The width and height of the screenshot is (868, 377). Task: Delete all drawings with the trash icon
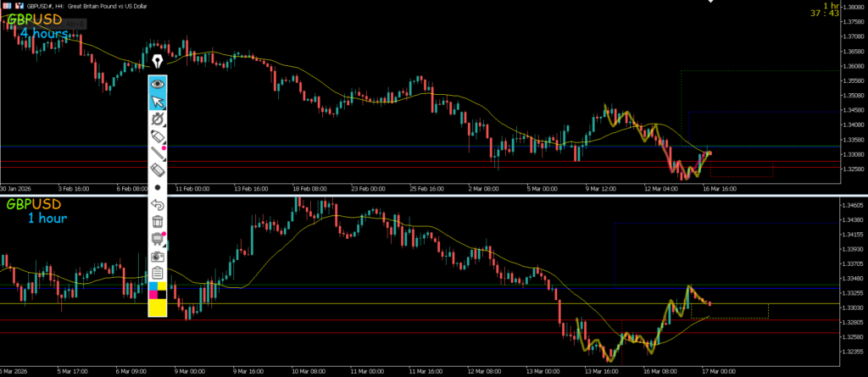click(158, 222)
